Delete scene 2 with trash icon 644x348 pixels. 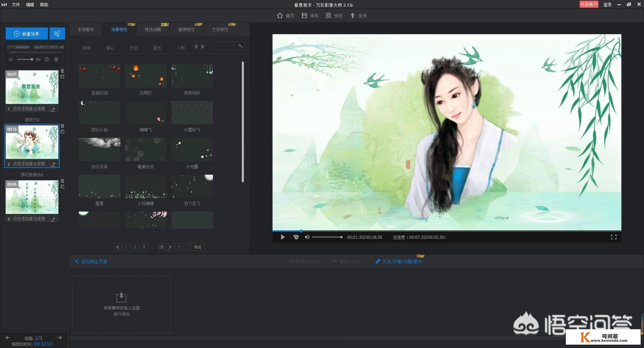click(x=62, y=126)
